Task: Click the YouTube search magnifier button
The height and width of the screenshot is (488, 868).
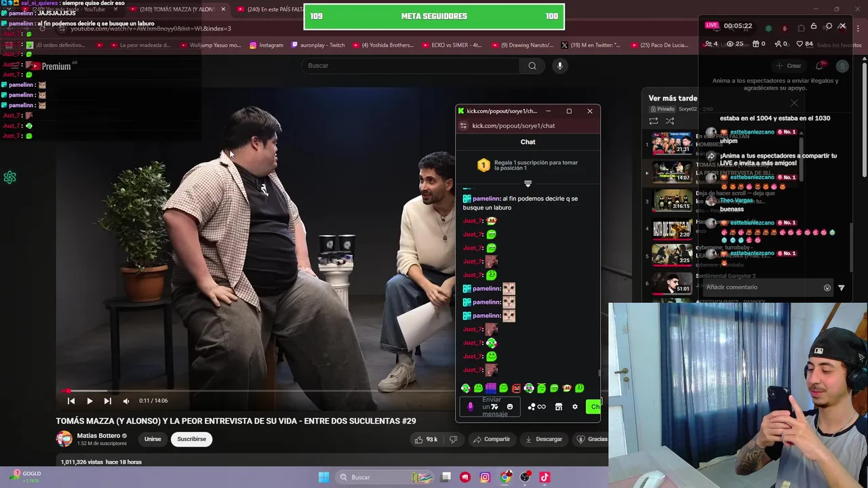Action: tap(532, 66)
